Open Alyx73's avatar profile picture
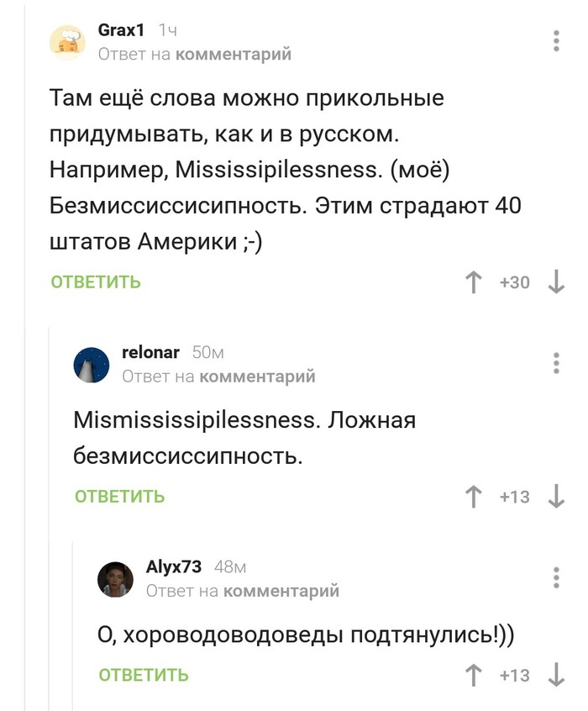 (115, 579)
